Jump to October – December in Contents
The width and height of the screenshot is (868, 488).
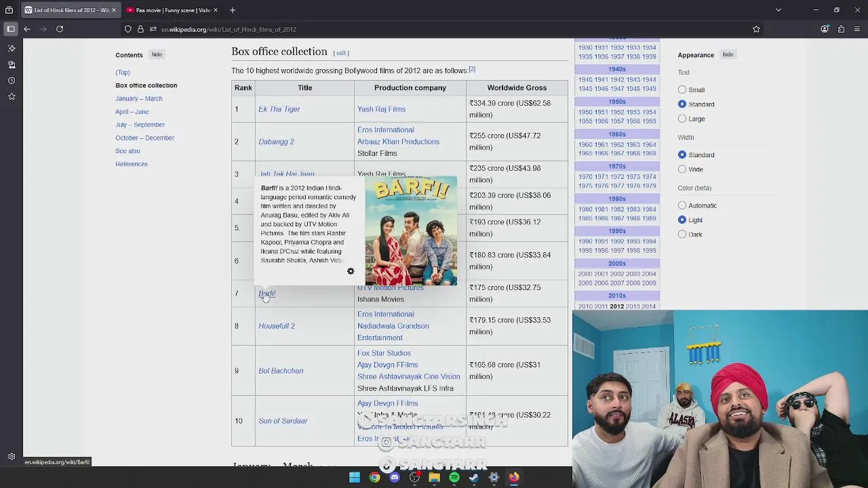pos(144,138)
